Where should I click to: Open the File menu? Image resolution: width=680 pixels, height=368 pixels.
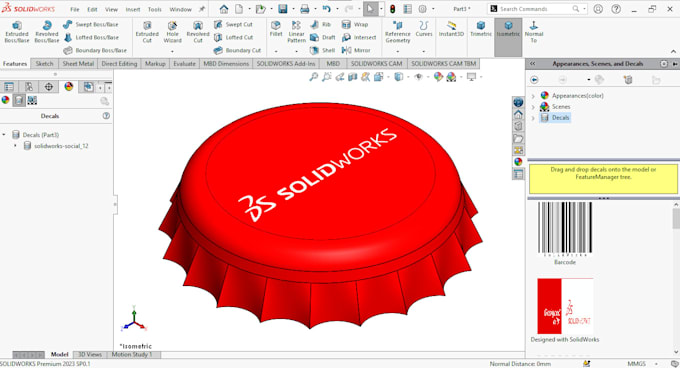75,9
